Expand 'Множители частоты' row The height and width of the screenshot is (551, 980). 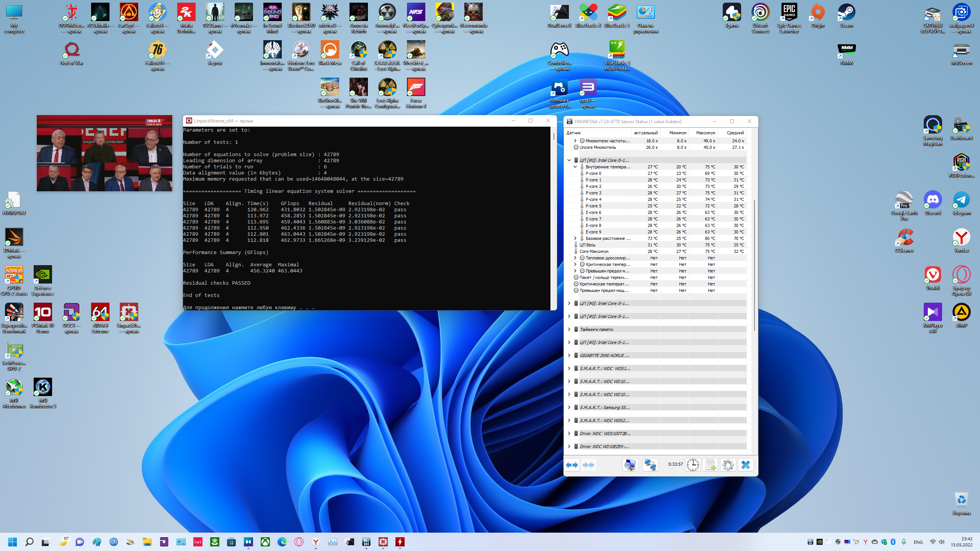(575, 141)
